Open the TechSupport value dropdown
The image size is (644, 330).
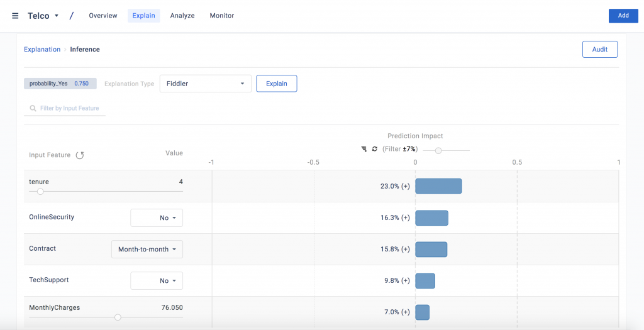[157, 281]
